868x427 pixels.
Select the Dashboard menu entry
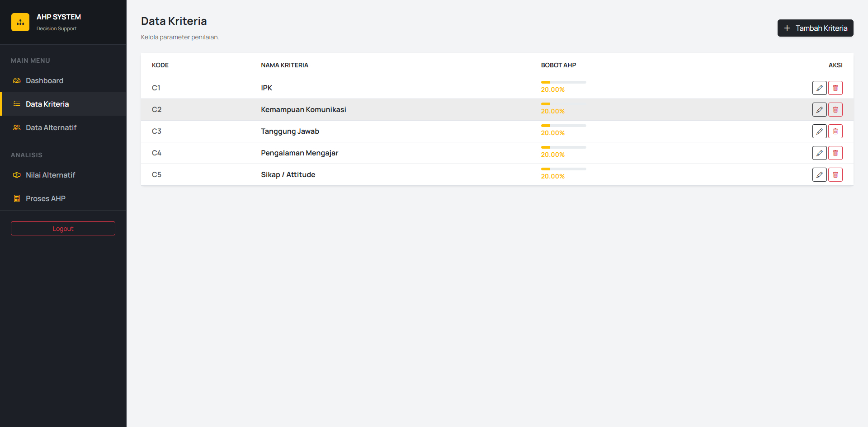[x=44, y=80]
